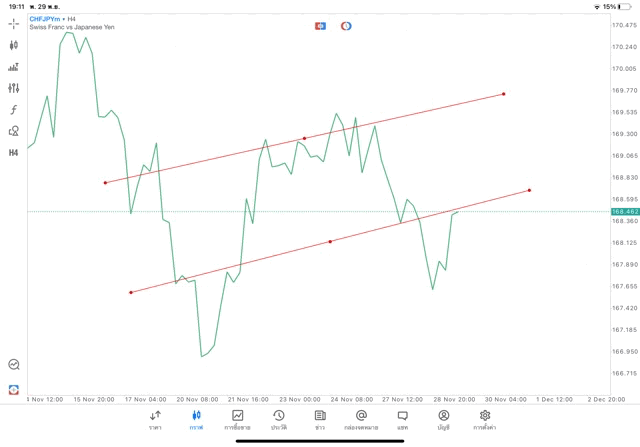640x447 pixels.
Task: Open the chart analytics icon at bottom left
Action: pyautogui.click(x=14, y=365)
